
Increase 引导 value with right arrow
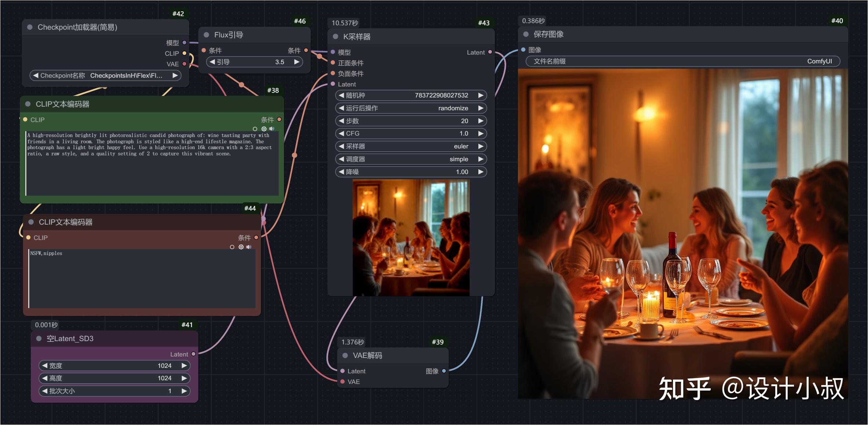pos(297,62)
